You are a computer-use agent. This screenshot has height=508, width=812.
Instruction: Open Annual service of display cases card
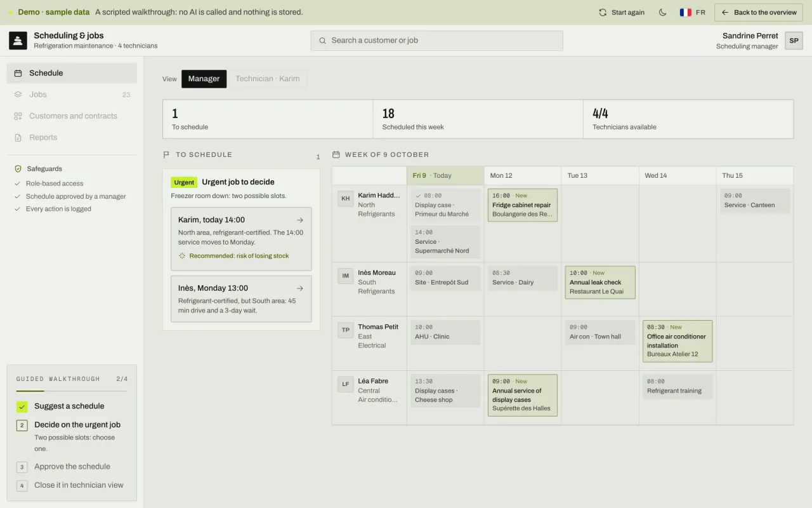click(x=523, y=395)
